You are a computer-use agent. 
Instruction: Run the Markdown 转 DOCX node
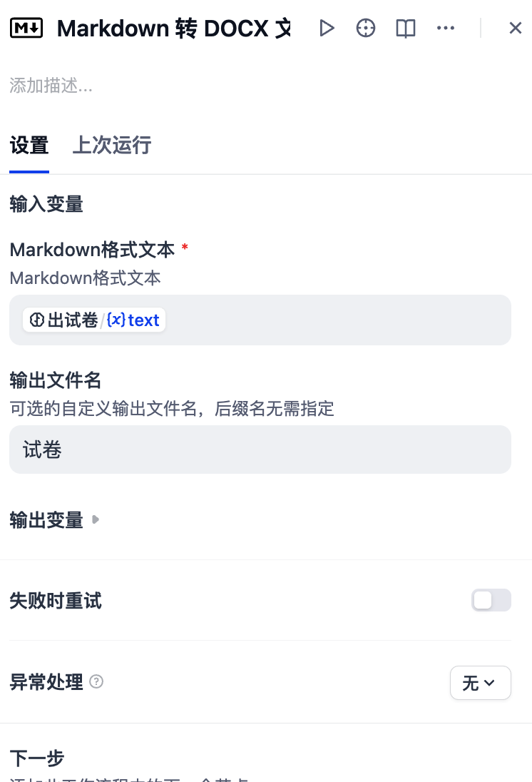(x=327, y=28)
